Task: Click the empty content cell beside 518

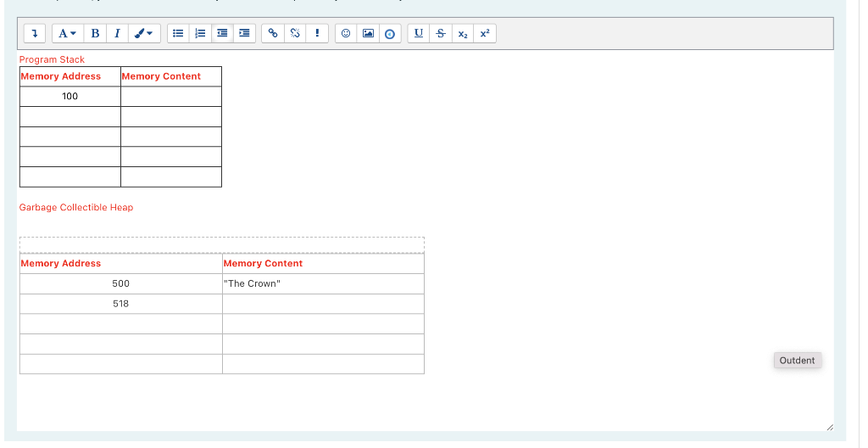Action: pyautogui.click(x=323, y=304)
